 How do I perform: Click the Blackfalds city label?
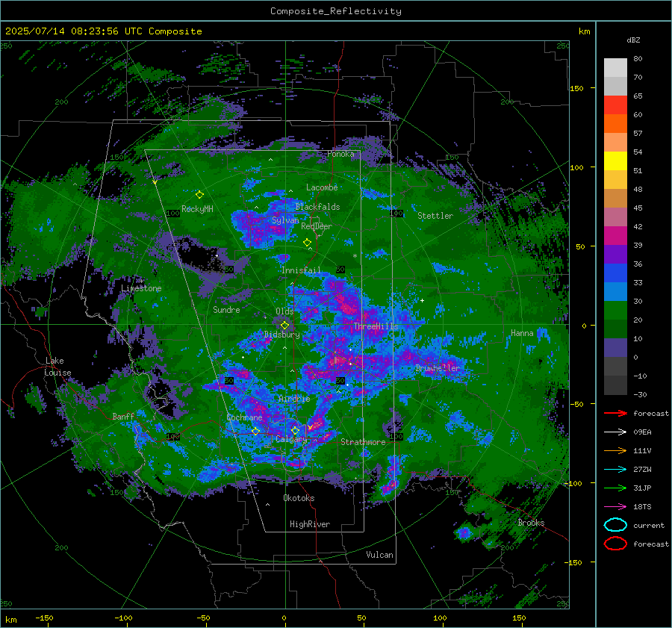coord(317,207)
